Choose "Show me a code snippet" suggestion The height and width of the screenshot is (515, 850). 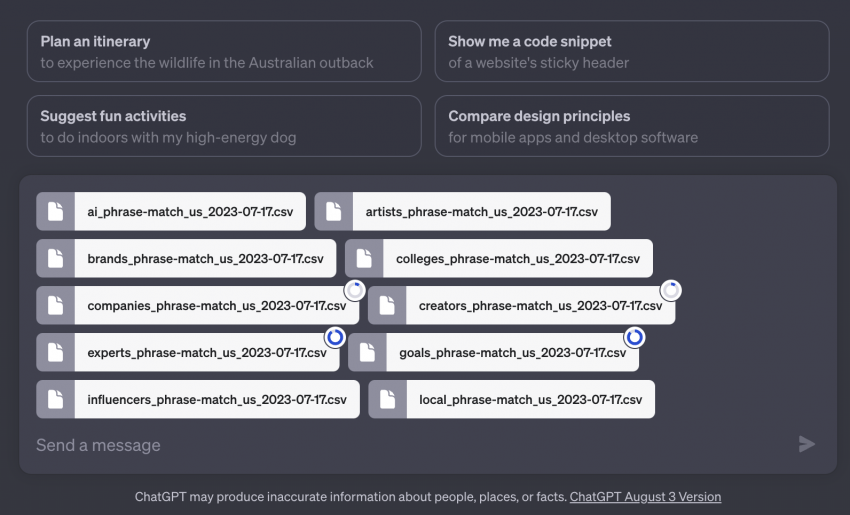click(631, 51)
